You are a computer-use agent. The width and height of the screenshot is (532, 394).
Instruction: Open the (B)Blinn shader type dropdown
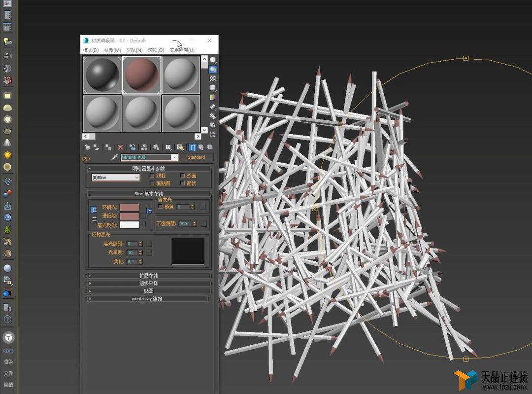click(x=115, y=178)
